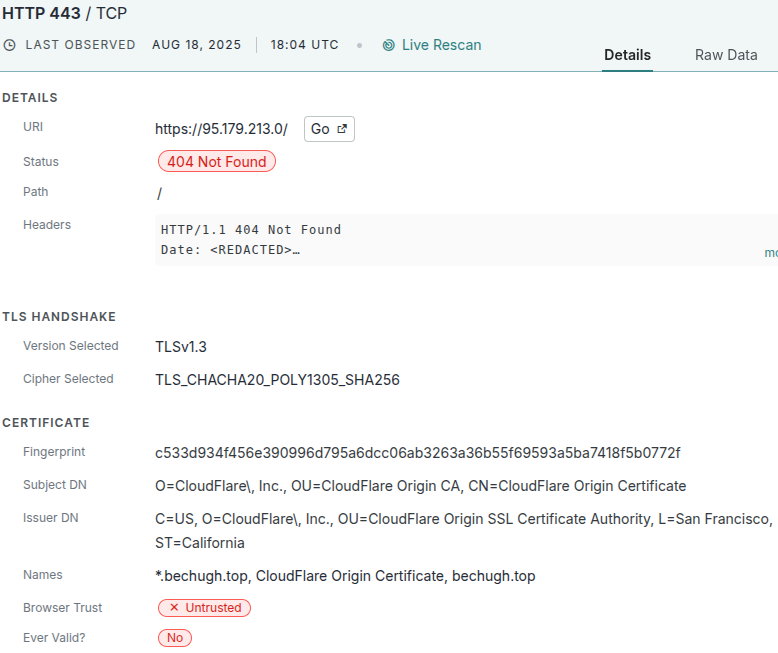Image resolution: width=778 pixels, height=653 pixels.
Task: Click the TLS_CHACHA20_POLY1305_SHA256 cipher value
Action: pyautogui.click(x=277, y=380)
